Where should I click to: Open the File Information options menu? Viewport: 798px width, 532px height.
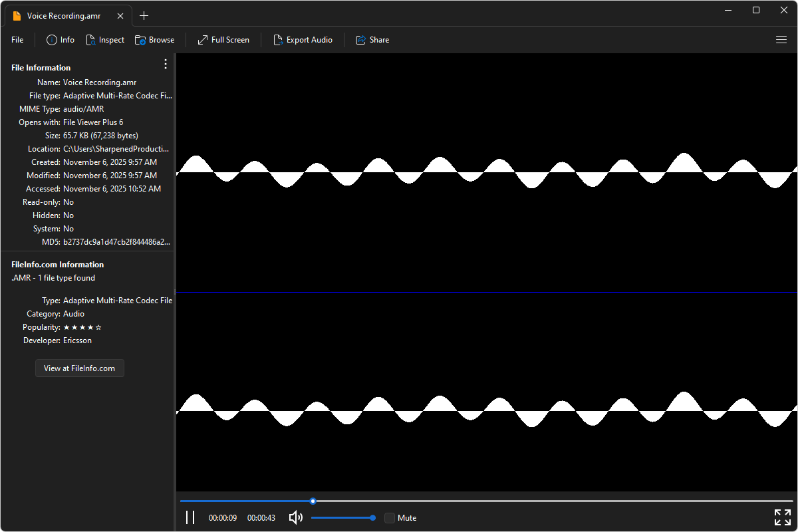[165, 64]
